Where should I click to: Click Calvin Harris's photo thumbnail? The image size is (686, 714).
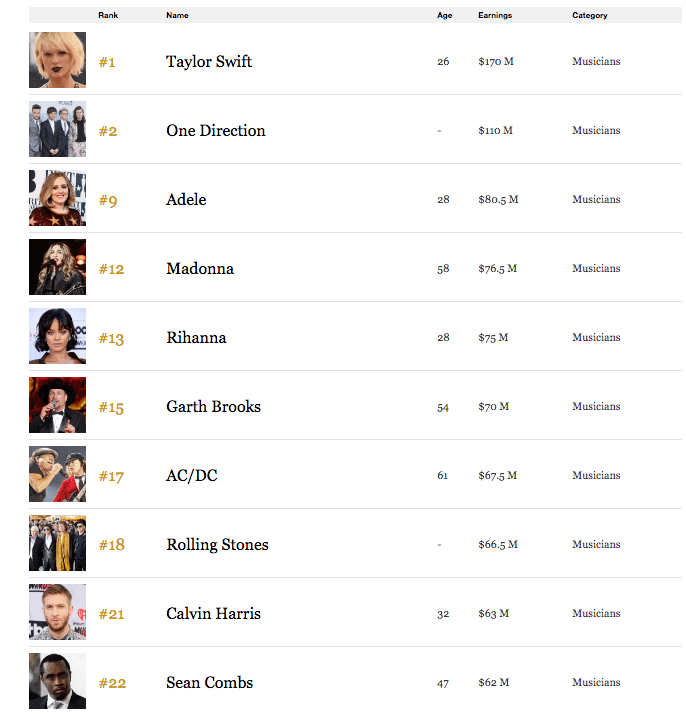(57, 612)
